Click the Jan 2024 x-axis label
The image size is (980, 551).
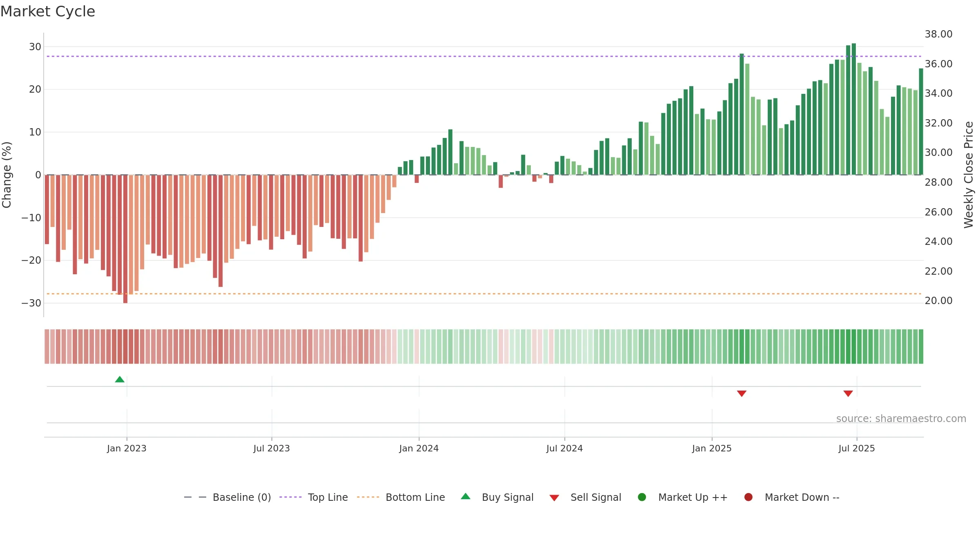(x=419, y=448)
